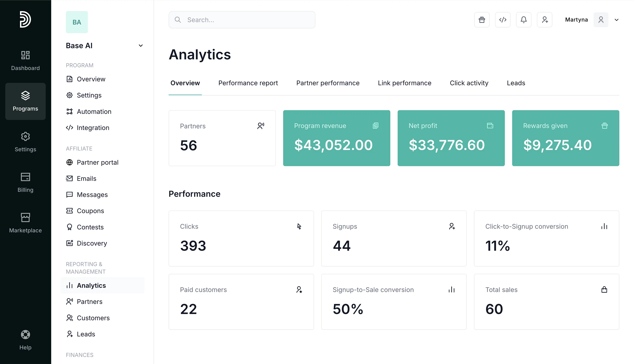Click the add user icon in header
This screenshot has height=364, width=634.
(545, 20)
